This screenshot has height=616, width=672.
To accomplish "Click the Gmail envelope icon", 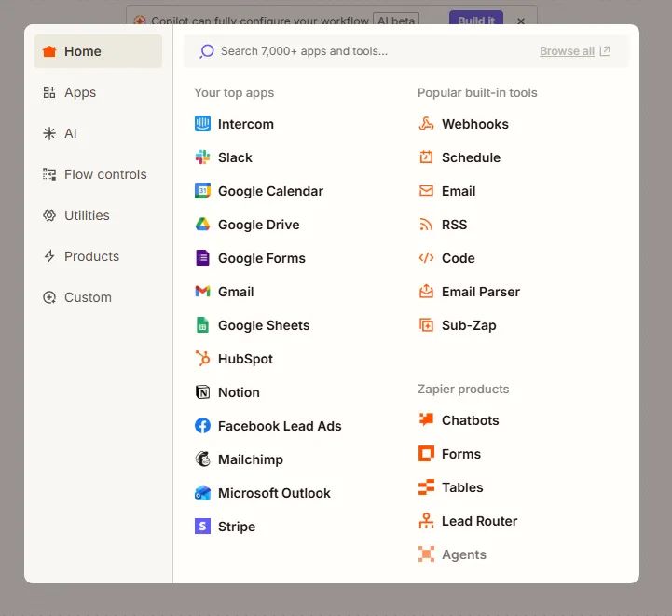I will click(202, 292).
